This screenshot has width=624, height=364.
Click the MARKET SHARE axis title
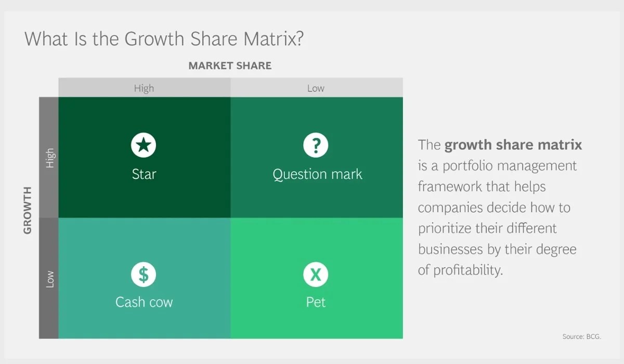pos(230,66)
